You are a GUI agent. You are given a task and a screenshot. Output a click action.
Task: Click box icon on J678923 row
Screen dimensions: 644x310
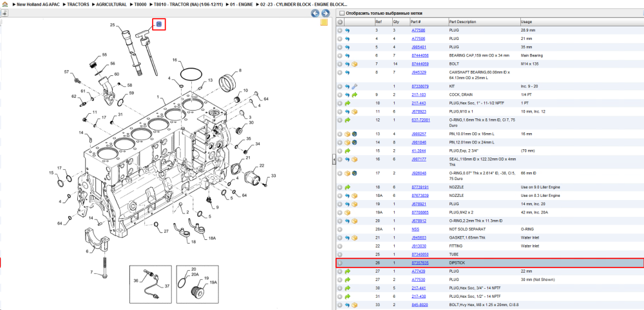(x=354, y=111)
